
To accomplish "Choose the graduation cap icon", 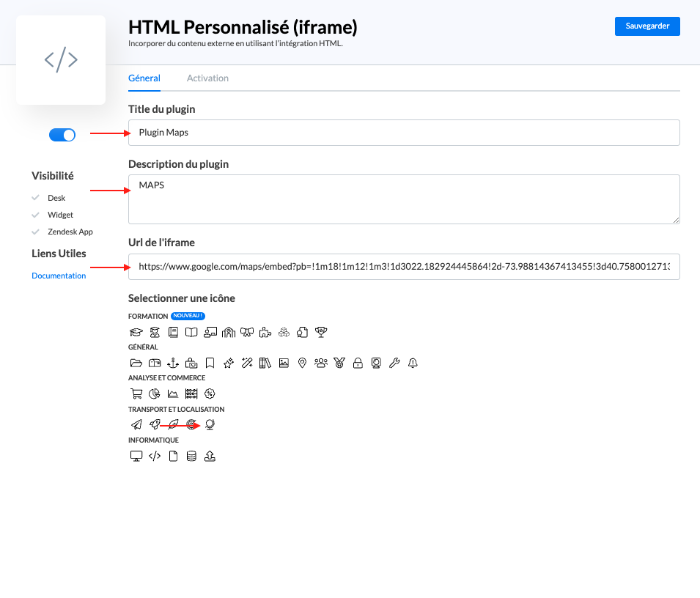I will pyautogui.click(x=136, y=332).
